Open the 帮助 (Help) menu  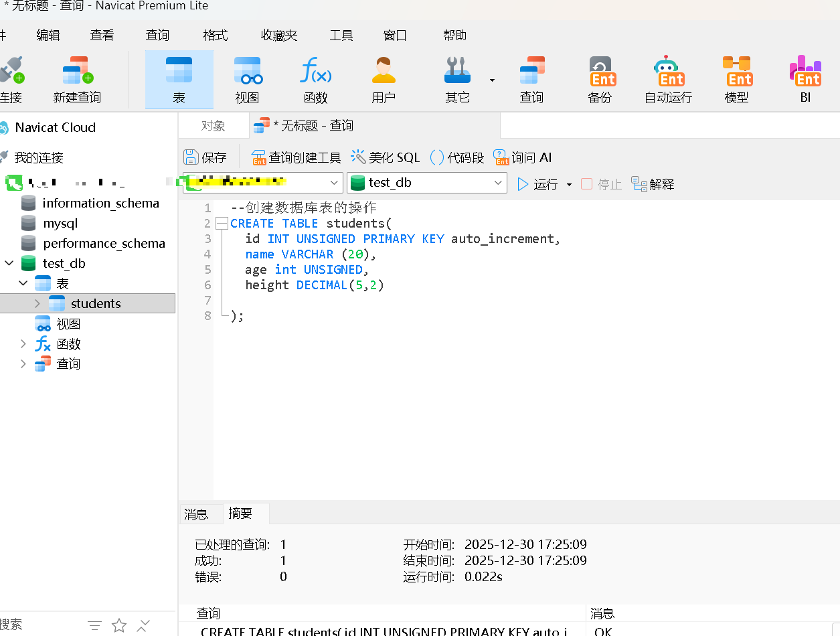(455, 35)
